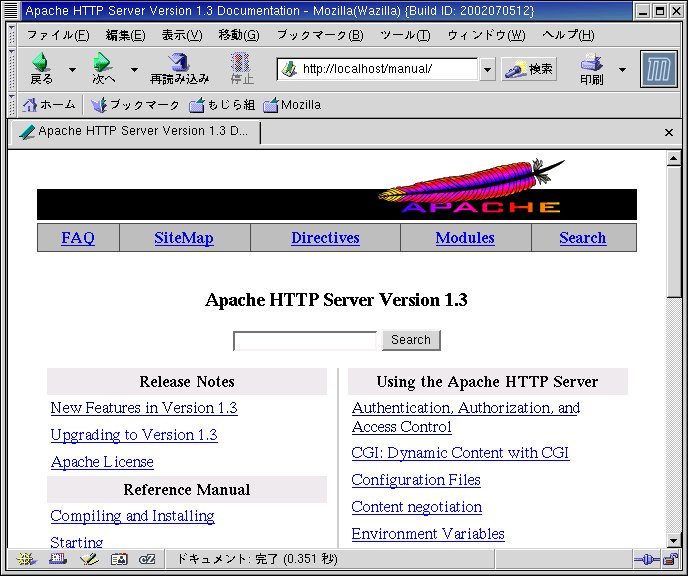Viewport: 688px width, 576px height.
Task: Open the Apache License link
Action: pos(102,462)
